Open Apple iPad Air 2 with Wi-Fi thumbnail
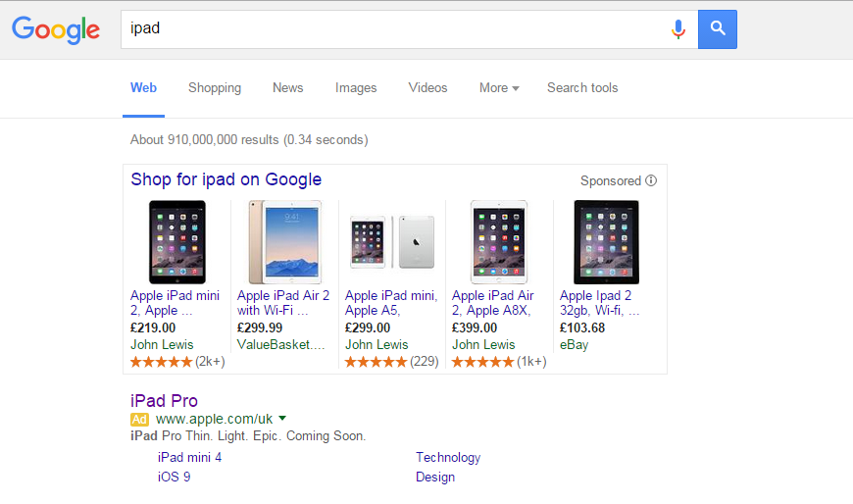The height and width of the screenshot is (504, 853). (x=285, y=242)
